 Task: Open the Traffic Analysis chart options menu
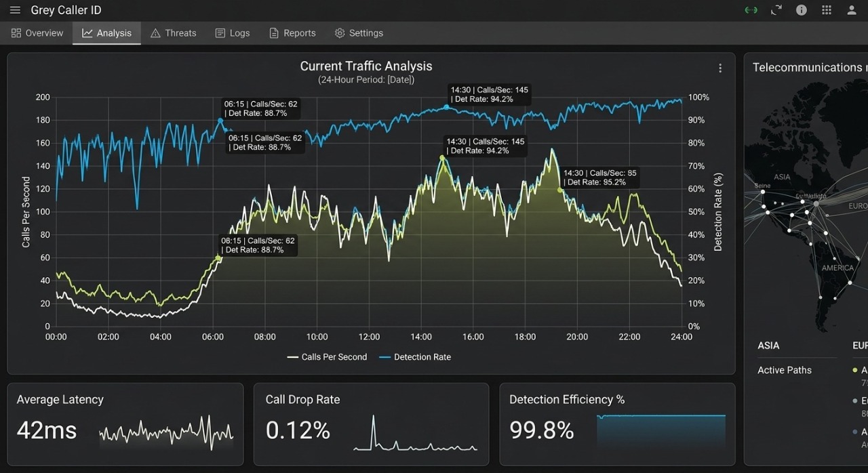coord(720,68)
